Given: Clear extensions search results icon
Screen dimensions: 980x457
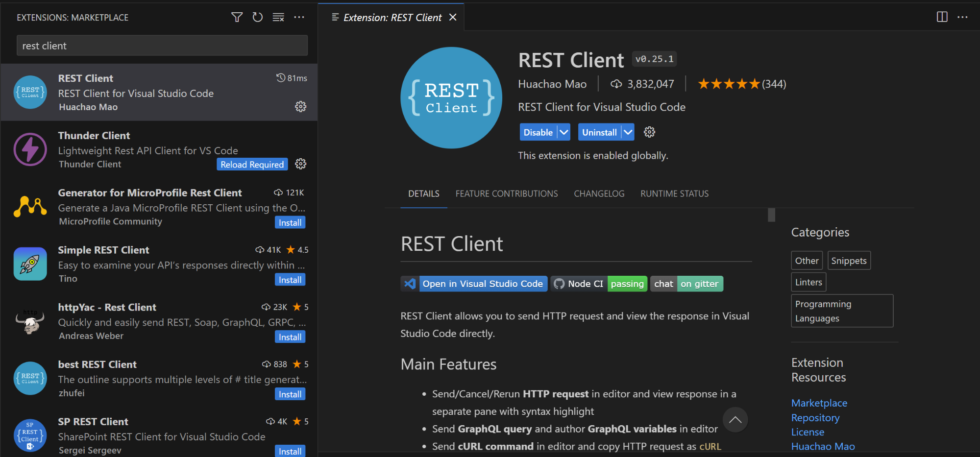Looking at the screenshot, I should (278, 18).
